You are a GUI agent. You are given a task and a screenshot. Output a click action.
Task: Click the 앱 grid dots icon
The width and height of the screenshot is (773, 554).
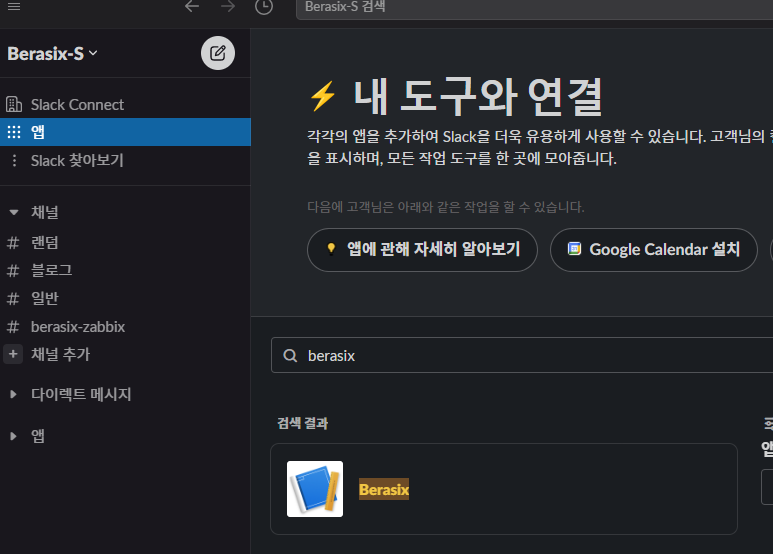(14, 132)
